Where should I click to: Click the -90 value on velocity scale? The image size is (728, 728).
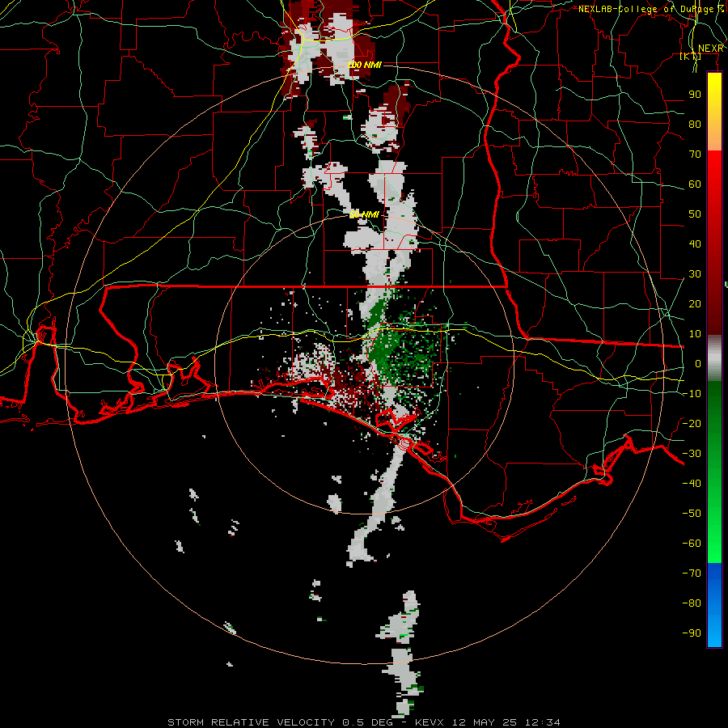pos(692,633)
